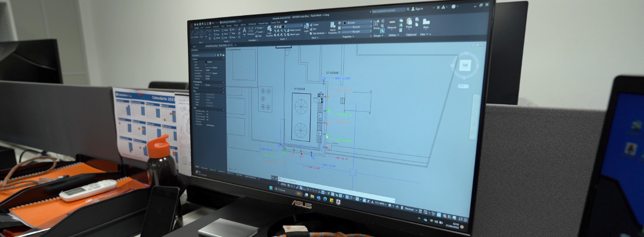
Task: Click the command line input
Action: (336, 190)
